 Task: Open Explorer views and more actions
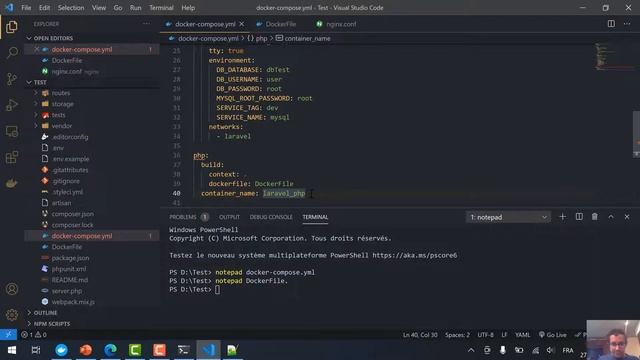click(x=146, y=24)
